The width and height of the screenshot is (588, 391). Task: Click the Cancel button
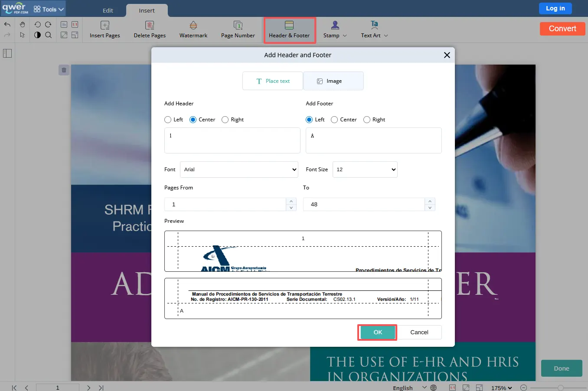click(419, 332)
